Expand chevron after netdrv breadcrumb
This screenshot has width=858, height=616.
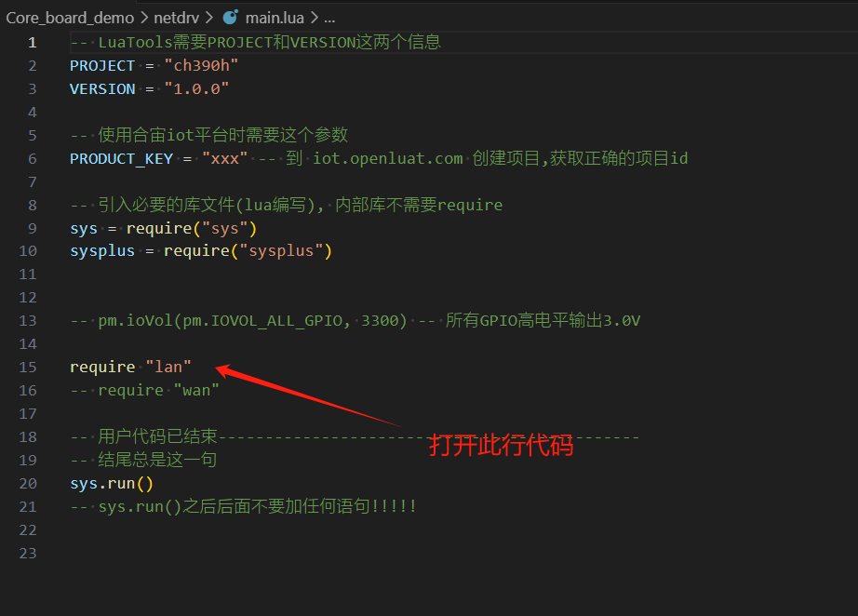tap(209, 18)
